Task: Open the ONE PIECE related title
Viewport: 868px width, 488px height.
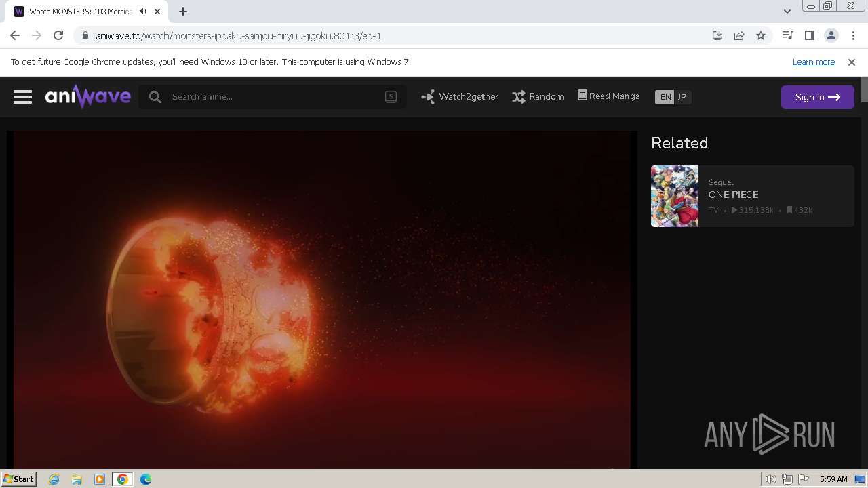Action: pyautogui.click(x=733, y=195)
